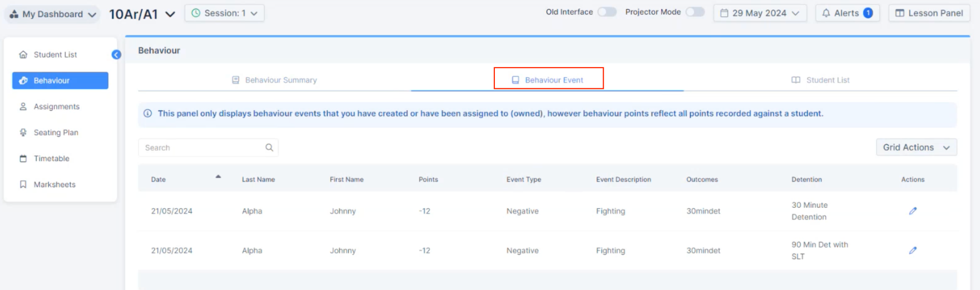
Task: Open the Lesson Panel
Action: (x=929, y=13)
